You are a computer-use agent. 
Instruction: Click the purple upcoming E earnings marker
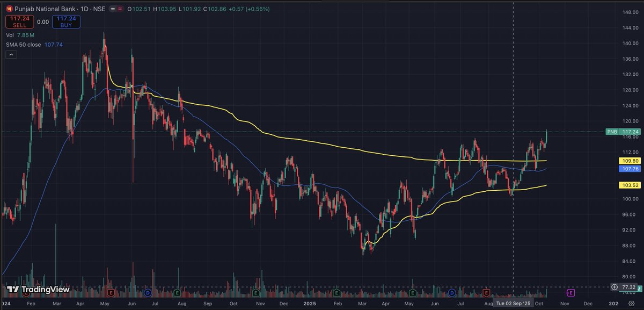click(570, 293)
